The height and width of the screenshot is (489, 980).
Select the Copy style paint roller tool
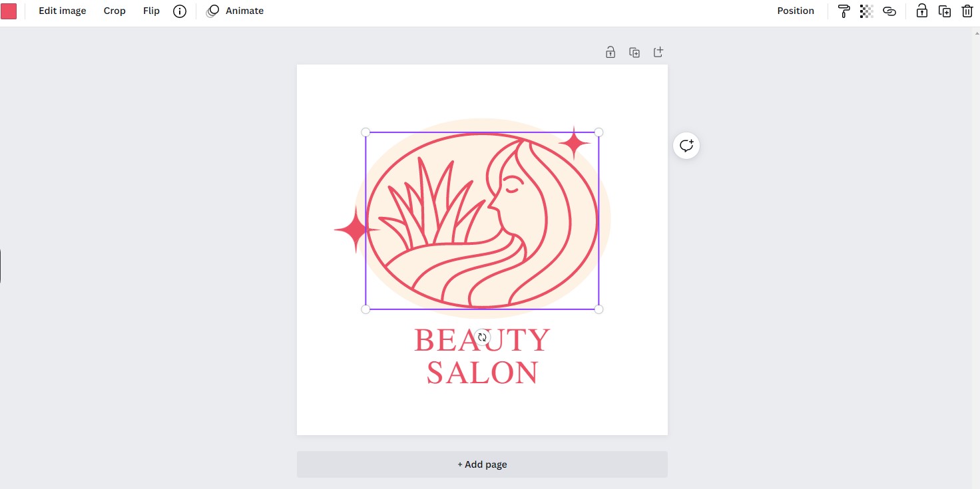click(844, 11)
